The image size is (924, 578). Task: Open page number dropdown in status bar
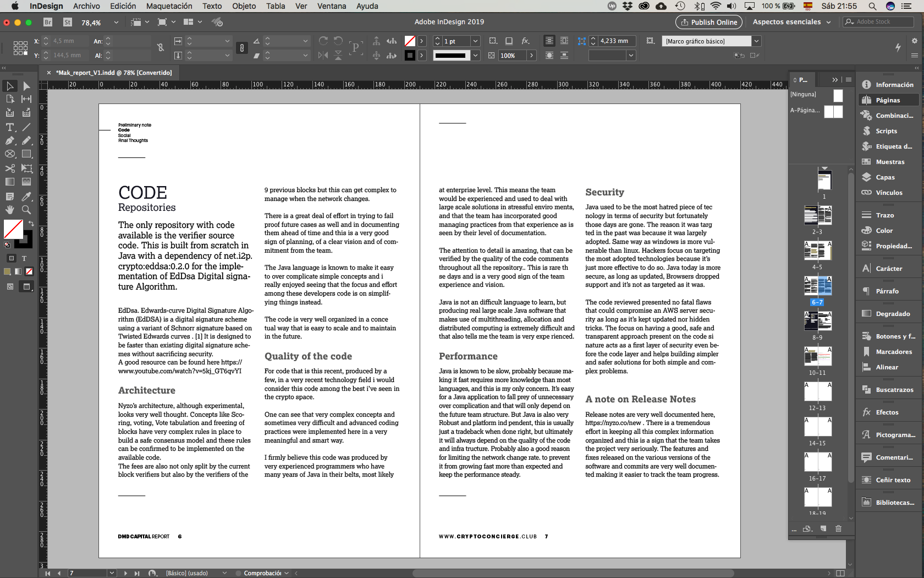[x=112, y=573]
